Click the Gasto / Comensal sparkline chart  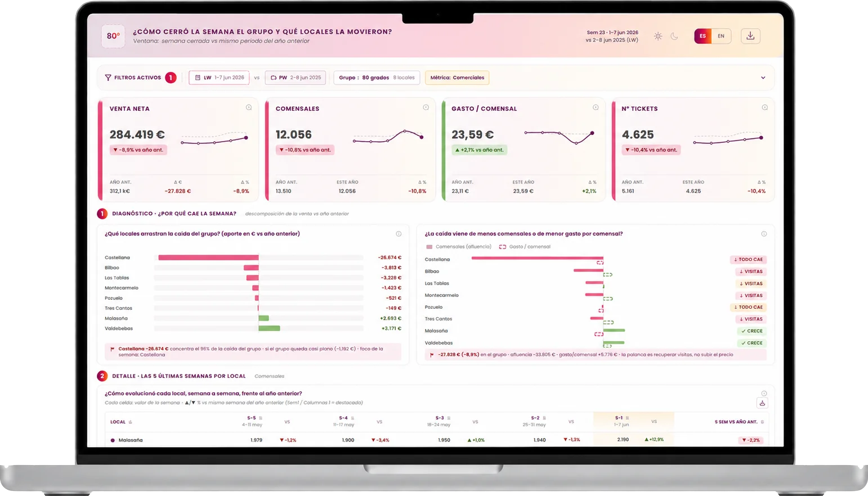[559, 137]
